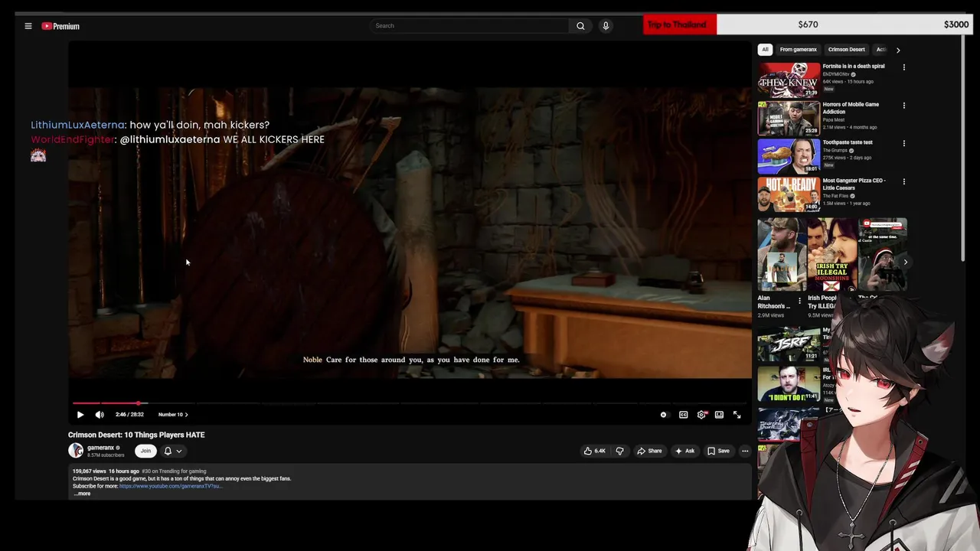The height and width of the screenshot is (551, 980).
Task: Open #30 on Trending for gaming
Action: pos(174,471)
